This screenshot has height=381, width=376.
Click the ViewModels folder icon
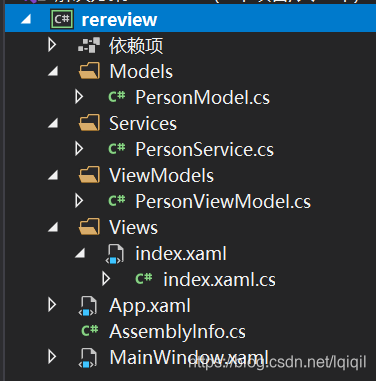click(x=89, y=175)
